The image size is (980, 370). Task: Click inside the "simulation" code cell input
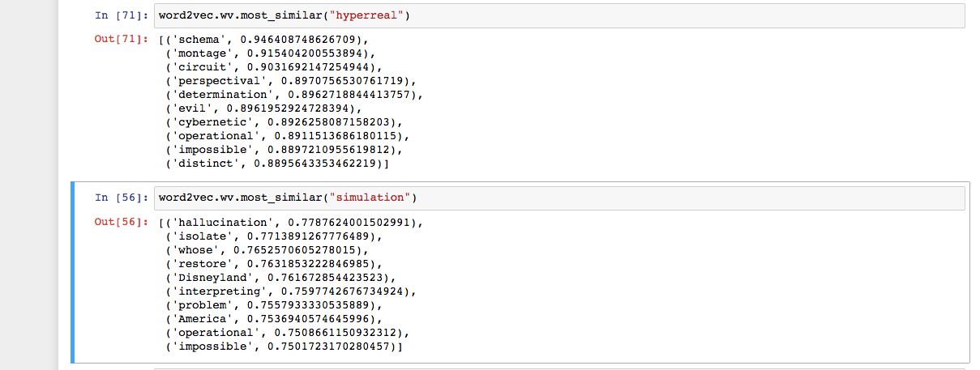point(559,198)
